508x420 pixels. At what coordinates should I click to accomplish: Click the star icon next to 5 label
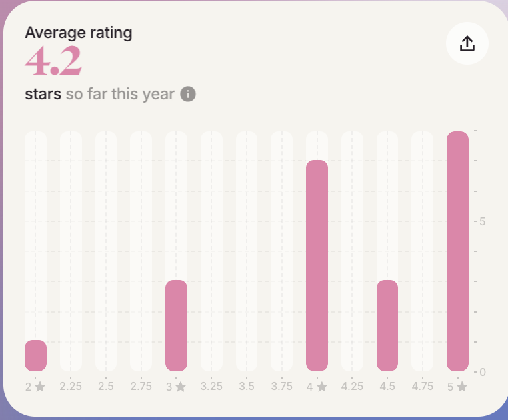pos(462,387)
